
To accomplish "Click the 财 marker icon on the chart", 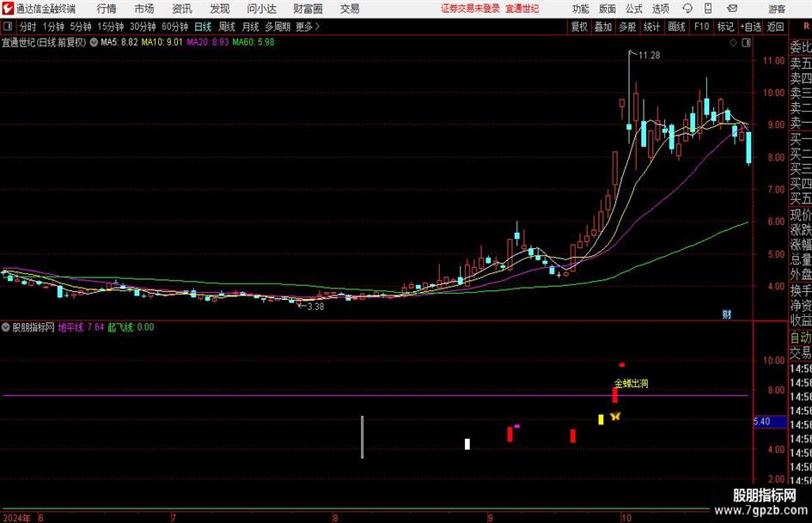I will tap(727, 314).
